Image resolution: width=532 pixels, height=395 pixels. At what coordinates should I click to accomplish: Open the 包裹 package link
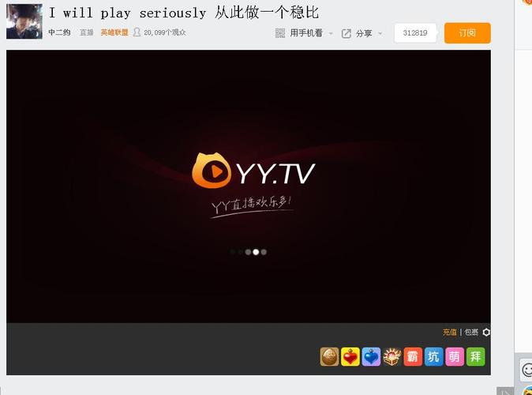pos(471,333)
